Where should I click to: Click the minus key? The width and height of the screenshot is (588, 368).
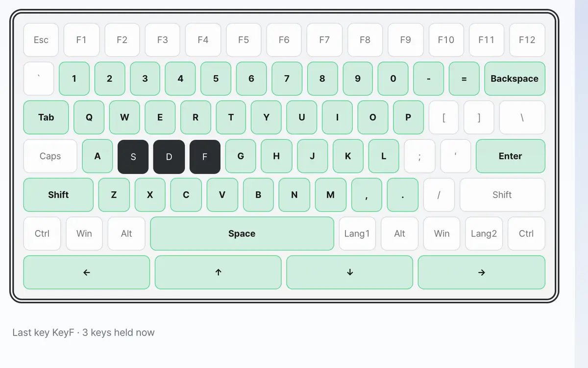tap(429, 79)
